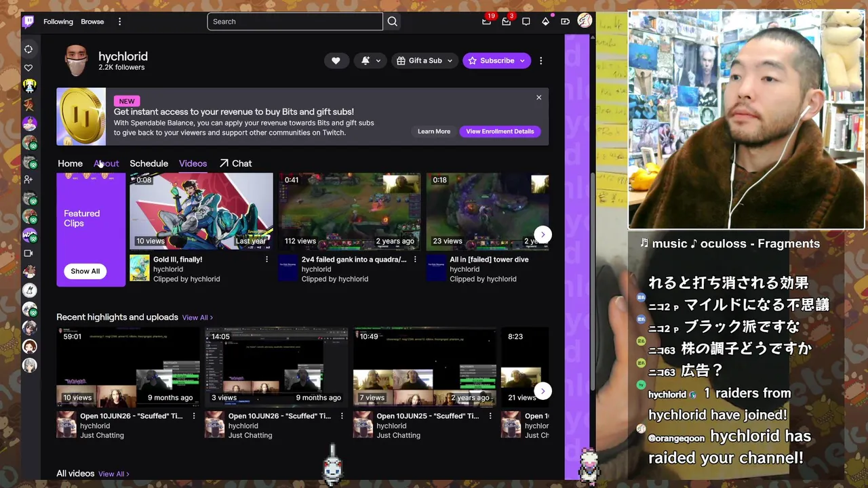The image size is (868, 488).
Task: Open the 0:41 clip thumbnail with 112 views
Action: click(x=350, y=211)
